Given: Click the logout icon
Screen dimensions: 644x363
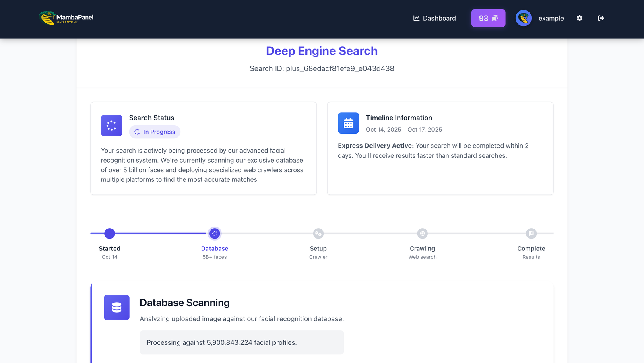Looking at the screenshot, I should [x=601, y=18].
